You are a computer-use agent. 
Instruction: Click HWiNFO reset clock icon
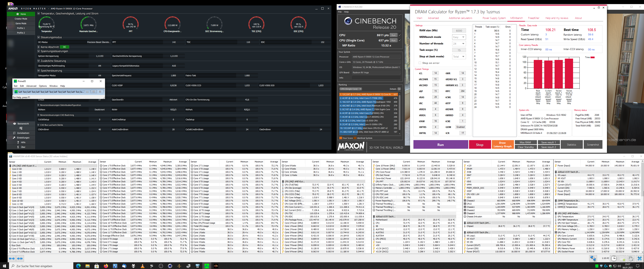click(x=614, y=259)
